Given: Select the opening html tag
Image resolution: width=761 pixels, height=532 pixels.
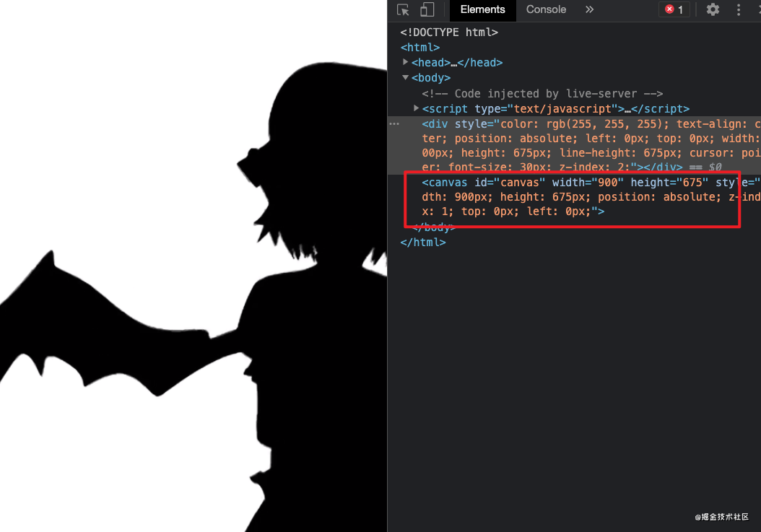Looking at the screenshot, I should click(x=419, y=47).
